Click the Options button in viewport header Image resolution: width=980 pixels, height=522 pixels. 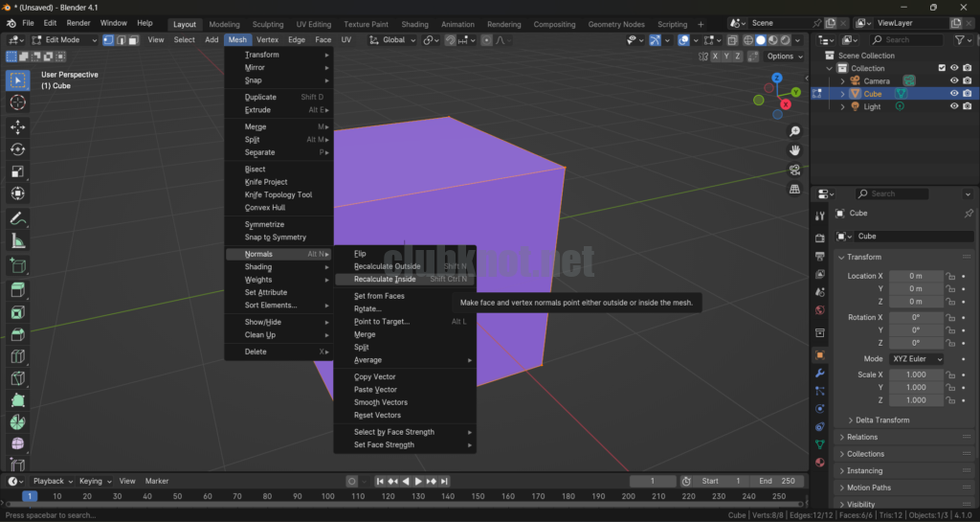click(x=783, y=57)
